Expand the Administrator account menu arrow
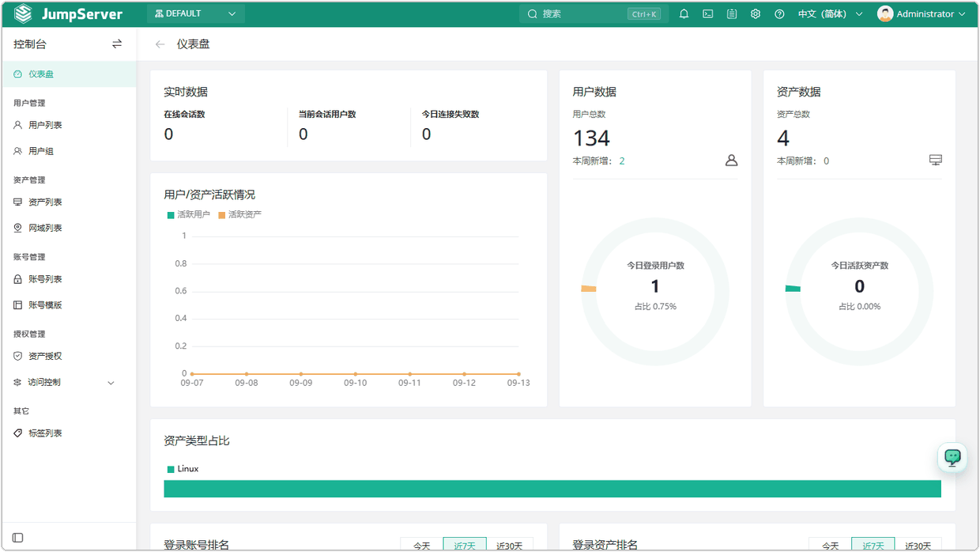 962,14
